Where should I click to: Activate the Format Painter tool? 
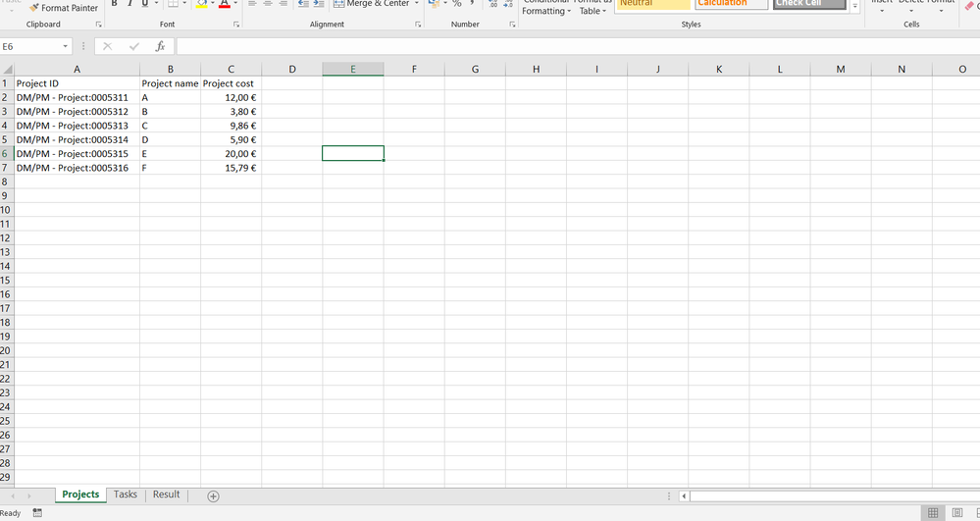click(x=64, y=8)
